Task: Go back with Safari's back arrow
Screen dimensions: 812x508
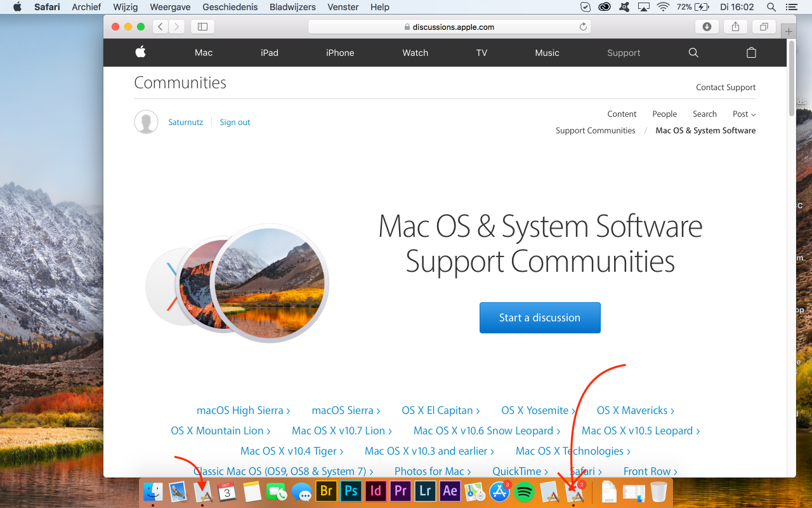Action: coord(160,27)
